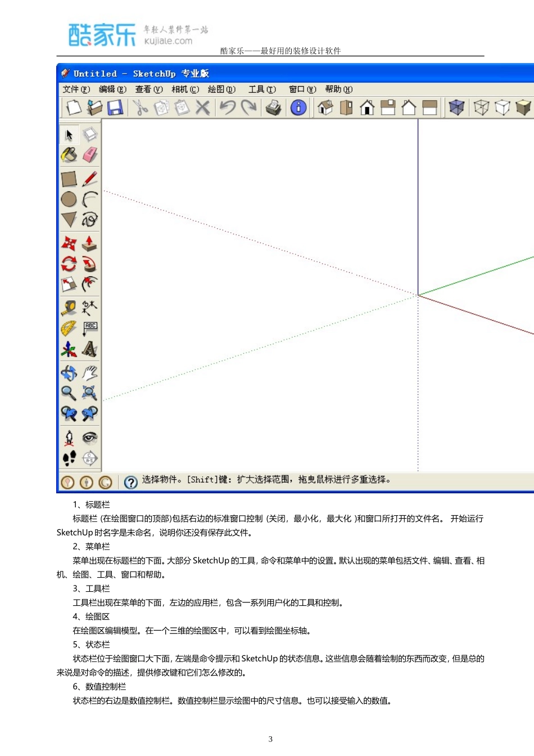Screen dimensions: 534x756
Task: Select the Line pencil tool
Action: (x=90, y=179)
